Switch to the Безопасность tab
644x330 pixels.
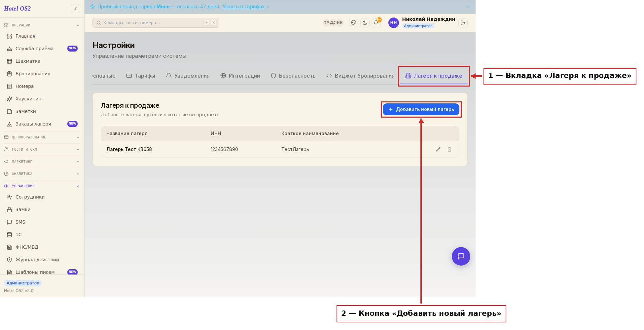pos(293,76)
